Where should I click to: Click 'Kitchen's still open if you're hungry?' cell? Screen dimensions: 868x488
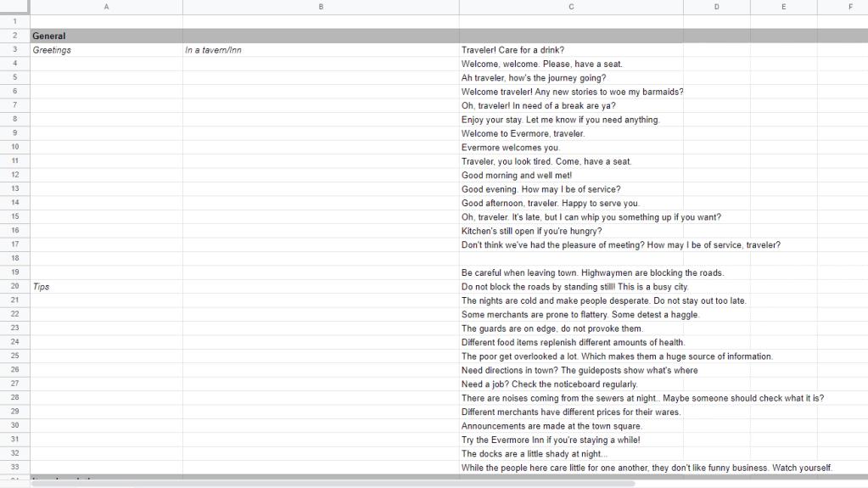[571, 231]
